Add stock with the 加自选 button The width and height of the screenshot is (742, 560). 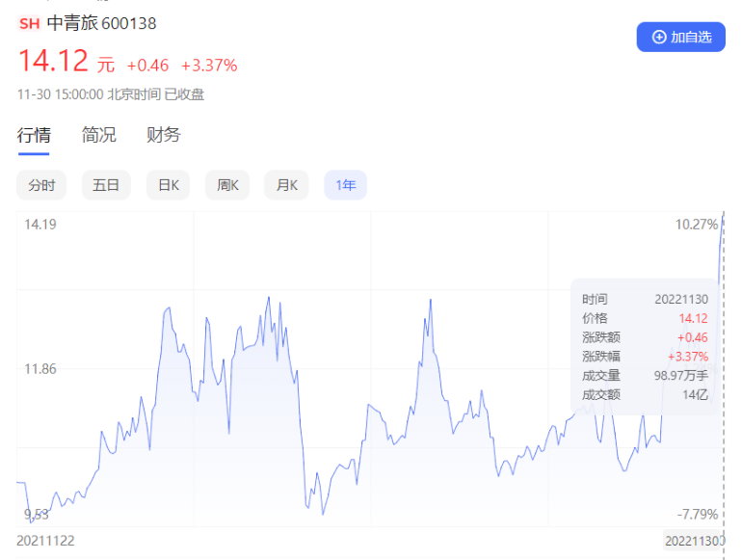click(x=680, y=37)
